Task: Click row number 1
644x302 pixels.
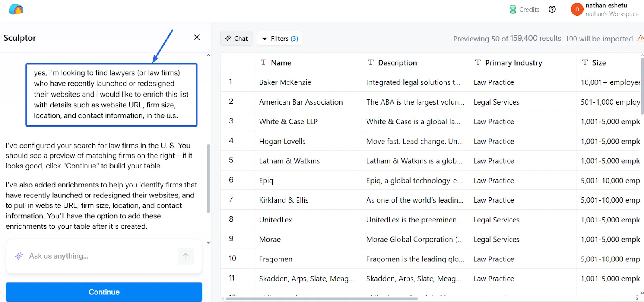Action: pyautogui.click(x=231, y=82)
